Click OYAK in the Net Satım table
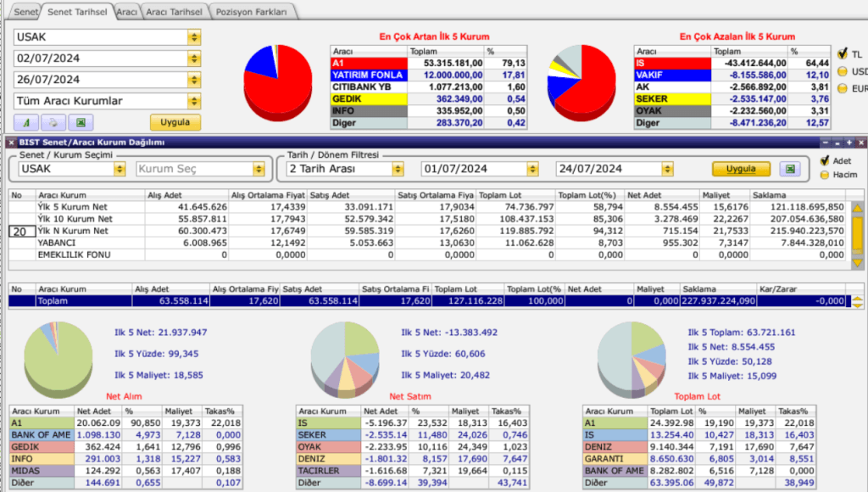Image resolution: width=868 pixels, height=492 pixels. pos(328,447)
